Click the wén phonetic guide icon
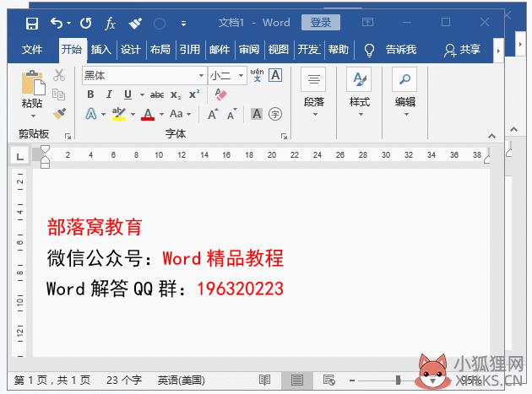Viewport: 532px width, 394px height. (257, 75)
